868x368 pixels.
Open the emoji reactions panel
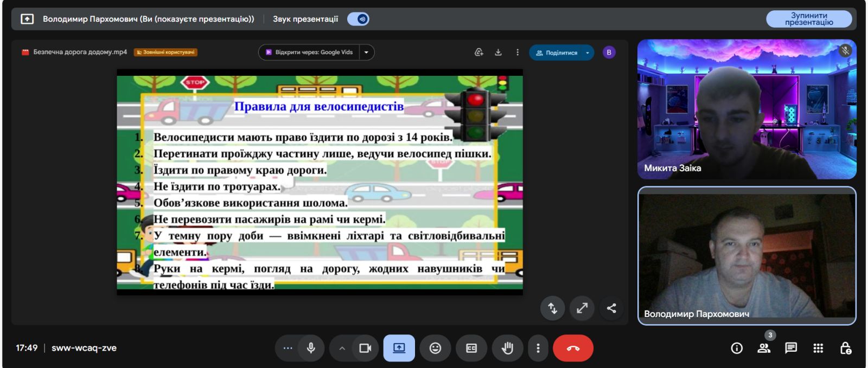pos(435,348)
